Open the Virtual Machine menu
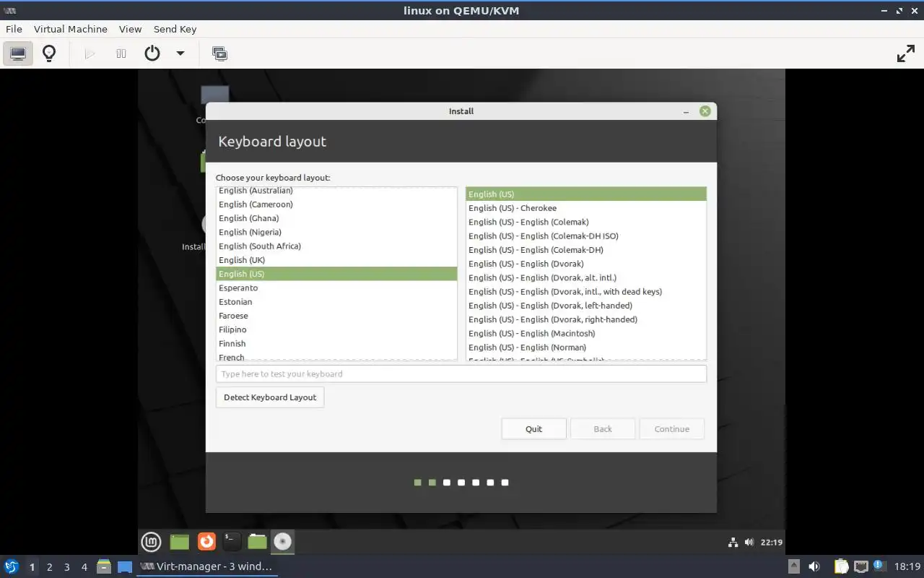The height and width of the screenshot is (578, 924). (71, 29)
